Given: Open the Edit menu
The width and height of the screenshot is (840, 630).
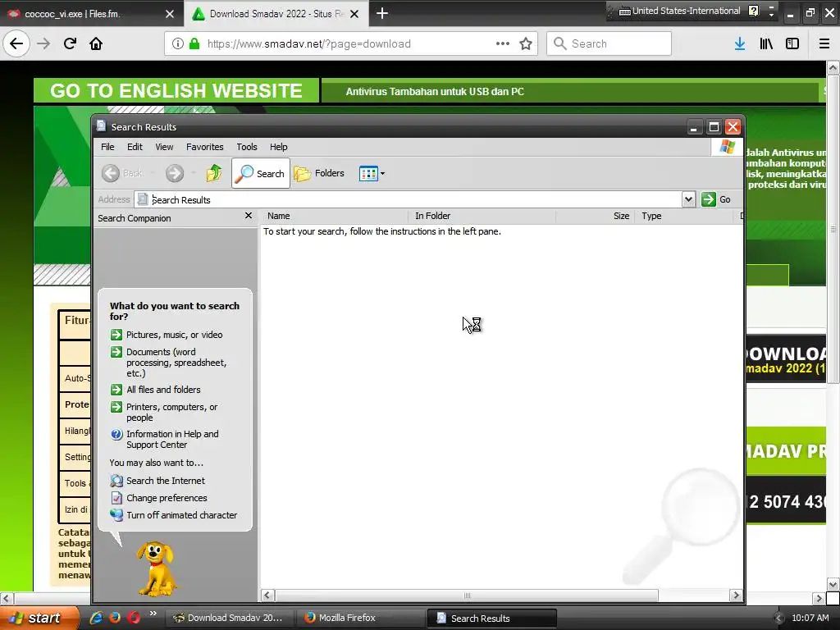Looking at the screenshot, I should tap(135, 147).
